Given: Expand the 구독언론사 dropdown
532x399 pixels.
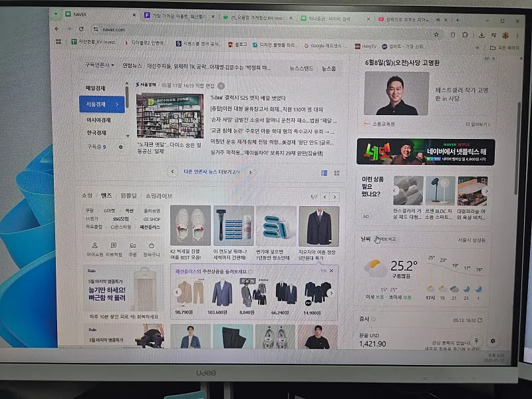Looking at the screenshot, I should [99, 65].
